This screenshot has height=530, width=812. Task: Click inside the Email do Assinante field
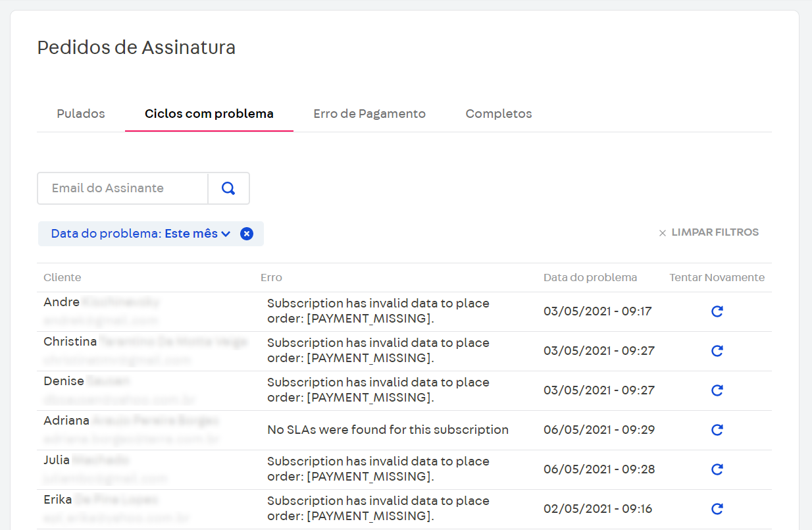click(x=122, y=188)
